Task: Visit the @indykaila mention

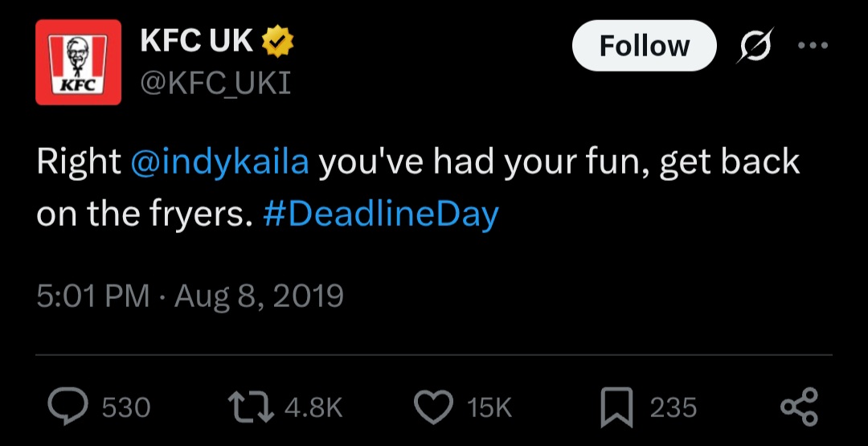Action: 219,163
